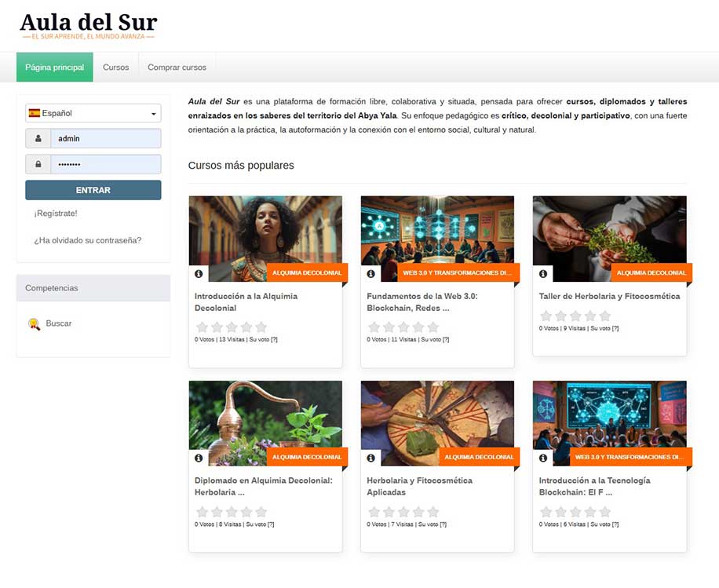Image resolution: width=719 pixels, height=588 pixels.
Task: Click info icon on Introducción a la Alquimia Decolonial card
Action: (199, 273)
